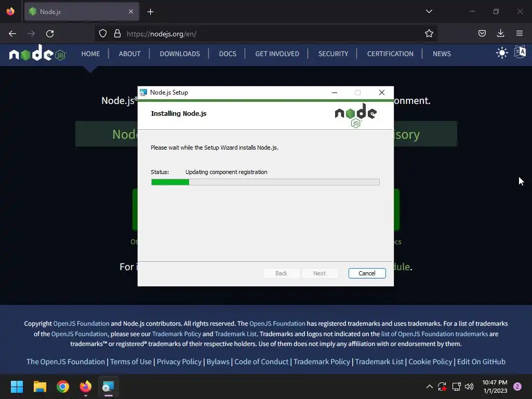Open the volume speaker tray icon
532x399 pixels.
pos(469,387)
